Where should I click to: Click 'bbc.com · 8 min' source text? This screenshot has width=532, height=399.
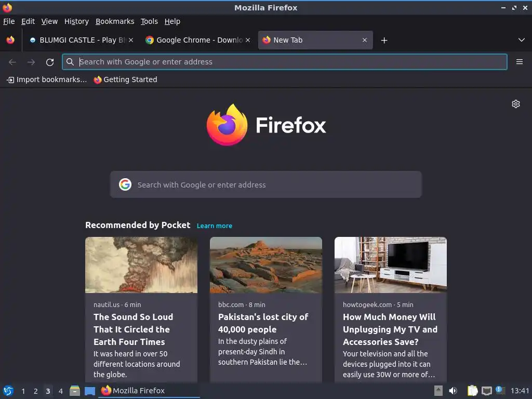[x=242, y=304]
